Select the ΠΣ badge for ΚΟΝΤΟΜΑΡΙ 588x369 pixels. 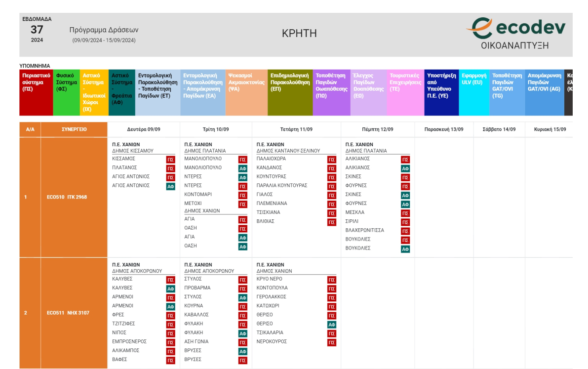point(242,195)
